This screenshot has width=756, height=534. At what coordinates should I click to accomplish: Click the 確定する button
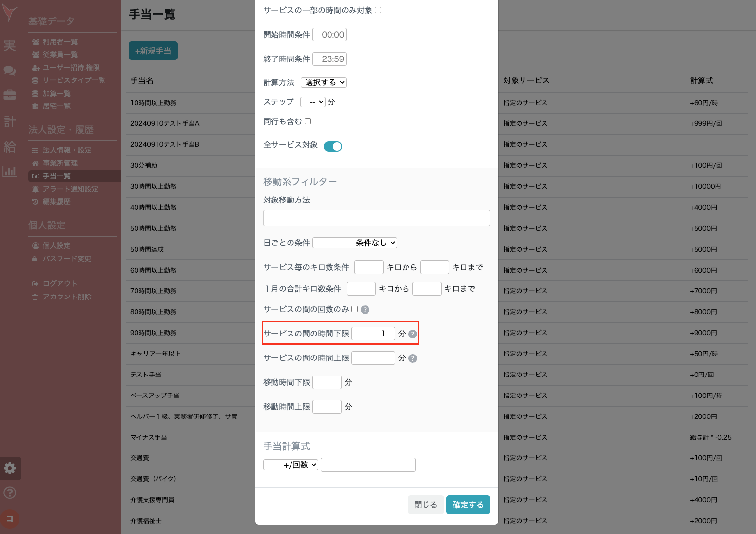pyautogui.click(x=468, y=504)
